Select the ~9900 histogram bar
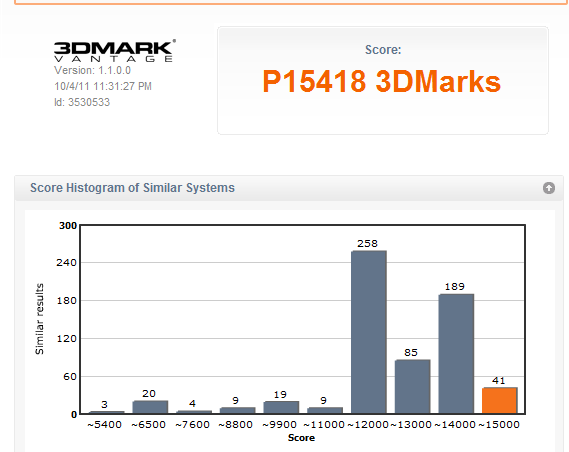This screenshot has height=452, width=569. (x=281, y=407)
